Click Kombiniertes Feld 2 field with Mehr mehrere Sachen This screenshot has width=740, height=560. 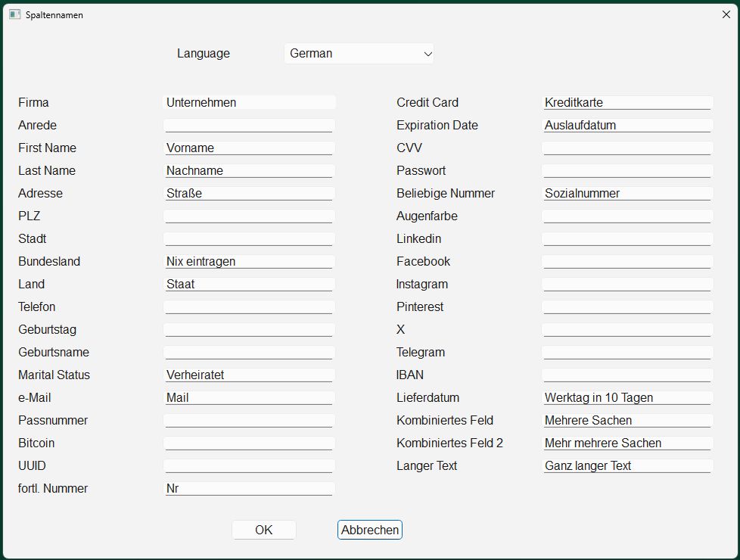pyautogui.click(x=627, y=443)
